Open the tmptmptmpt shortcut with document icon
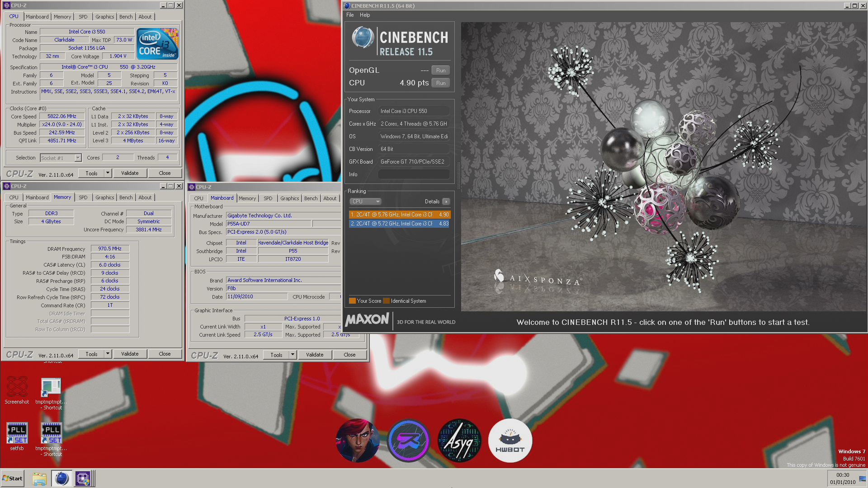Screen dimensions: 868x488 click(51, 393)
